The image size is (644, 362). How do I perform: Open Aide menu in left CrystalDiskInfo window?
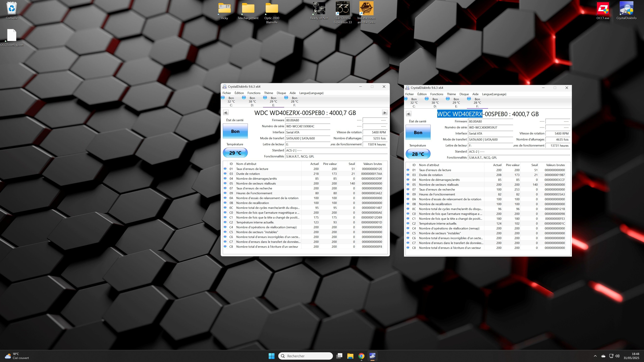click(292, 93)
